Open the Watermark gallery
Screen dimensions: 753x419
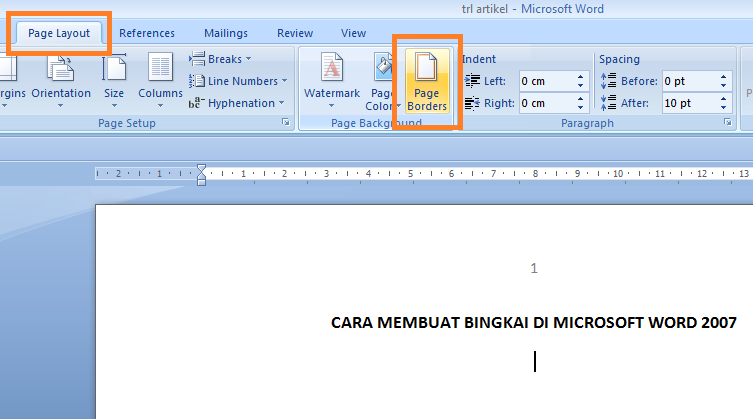[332, 81]
